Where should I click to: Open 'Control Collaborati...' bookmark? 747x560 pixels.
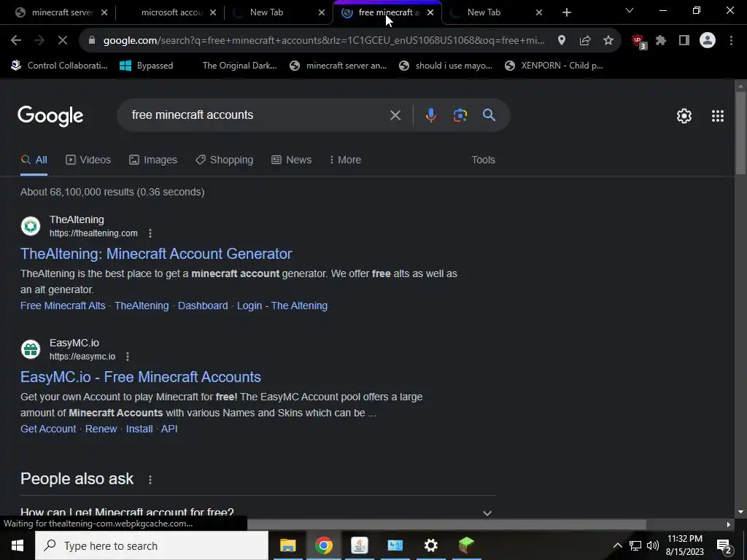coord(60,66)
